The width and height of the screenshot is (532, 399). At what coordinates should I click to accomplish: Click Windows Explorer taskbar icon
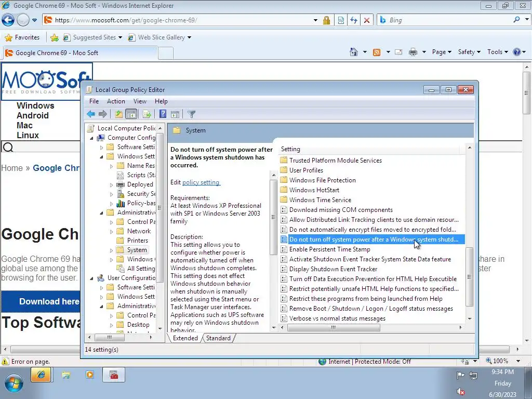click(66, 375)
